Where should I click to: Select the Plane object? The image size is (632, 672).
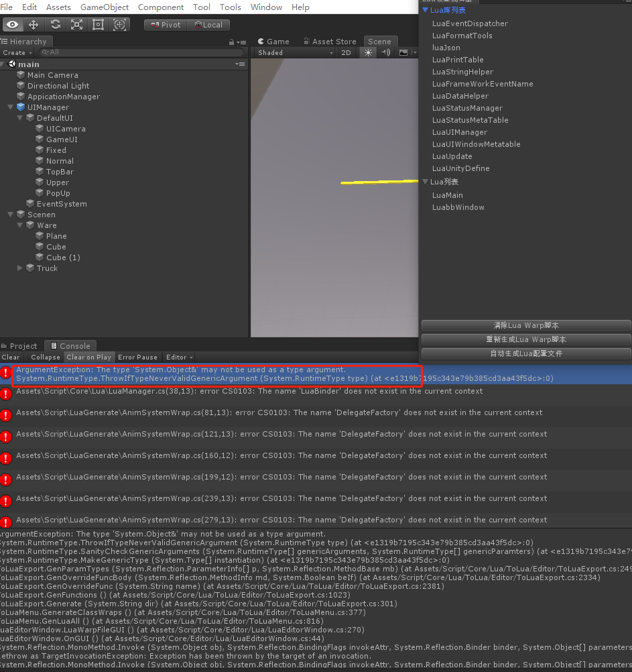pos(56,235)
